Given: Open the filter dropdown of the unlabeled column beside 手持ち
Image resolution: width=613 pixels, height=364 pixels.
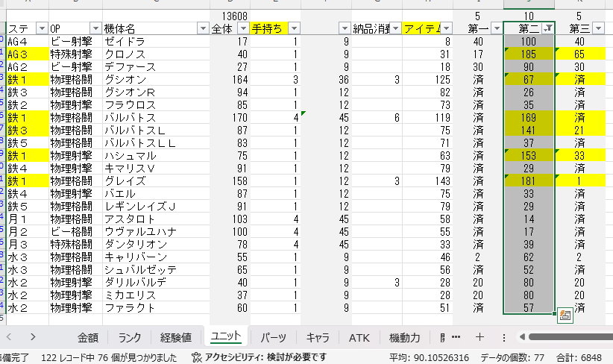Looking at the screenshot, I should [x=345, y=28].
